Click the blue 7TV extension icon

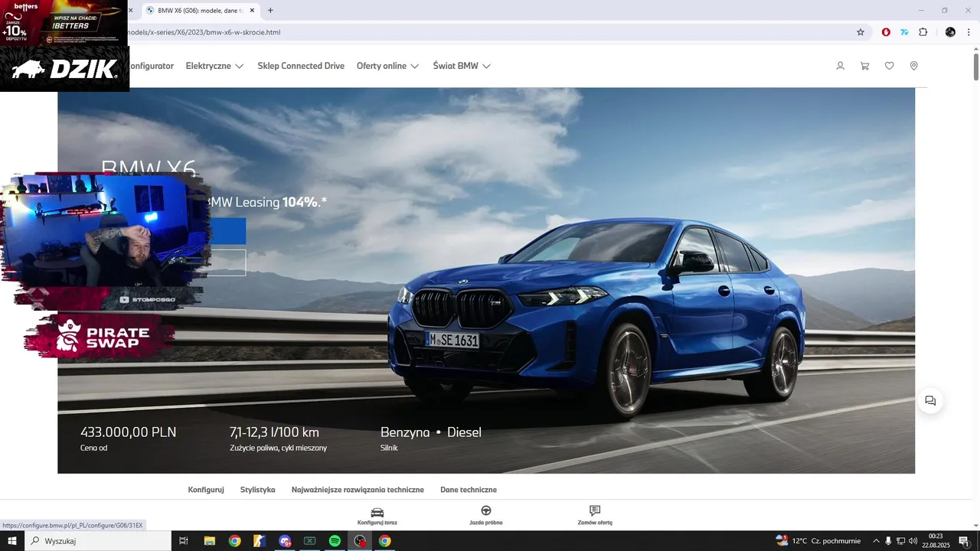904,32
